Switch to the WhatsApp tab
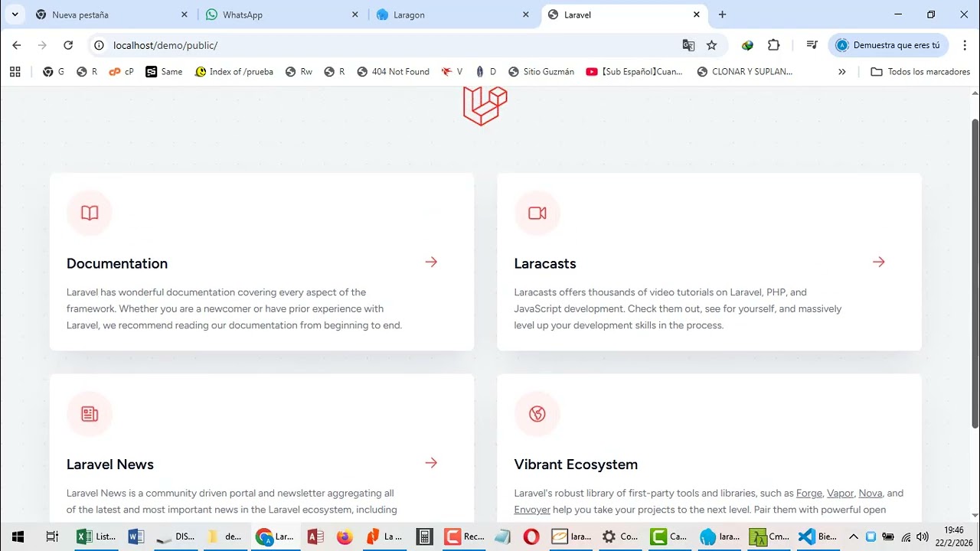The image size is (980, 551). click(282, 15)
